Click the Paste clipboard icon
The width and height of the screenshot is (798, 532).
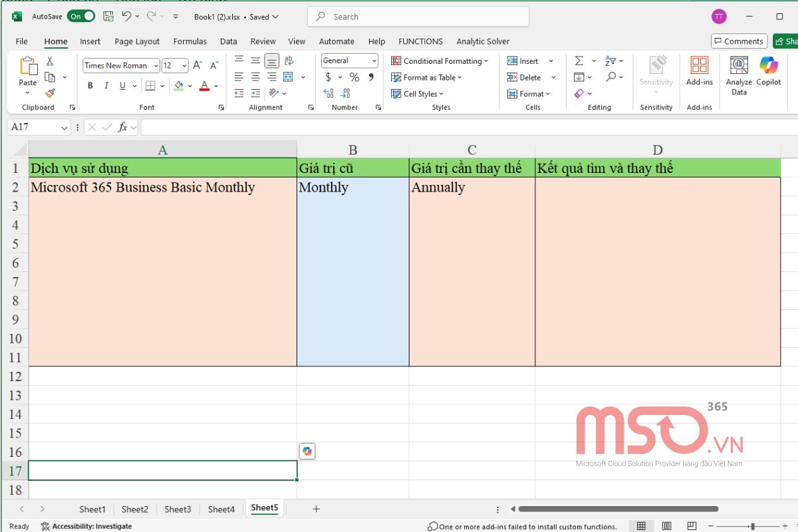pos(28,66)
